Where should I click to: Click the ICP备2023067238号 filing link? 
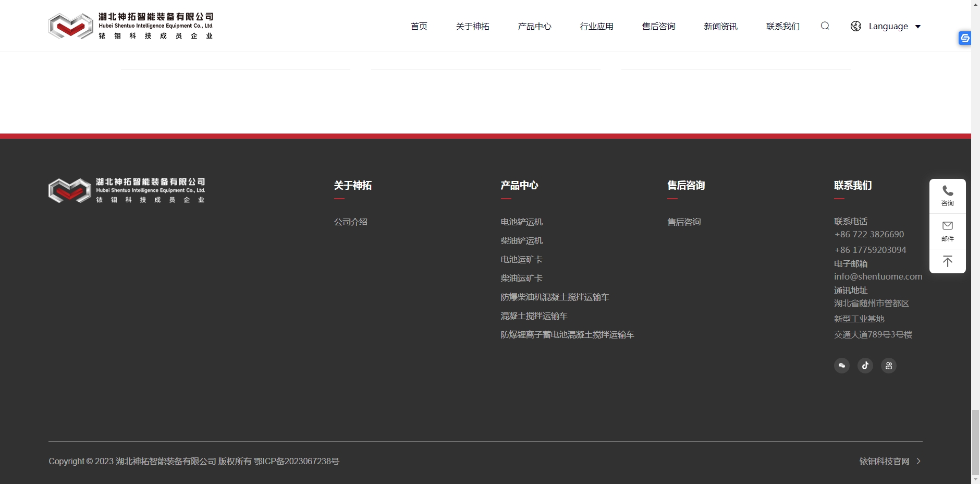coord(296,461)
